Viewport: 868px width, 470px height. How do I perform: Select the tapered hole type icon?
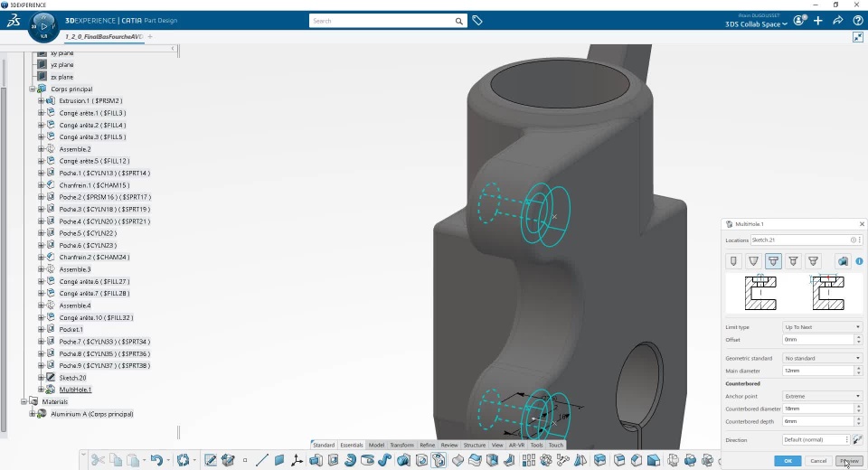753,260
